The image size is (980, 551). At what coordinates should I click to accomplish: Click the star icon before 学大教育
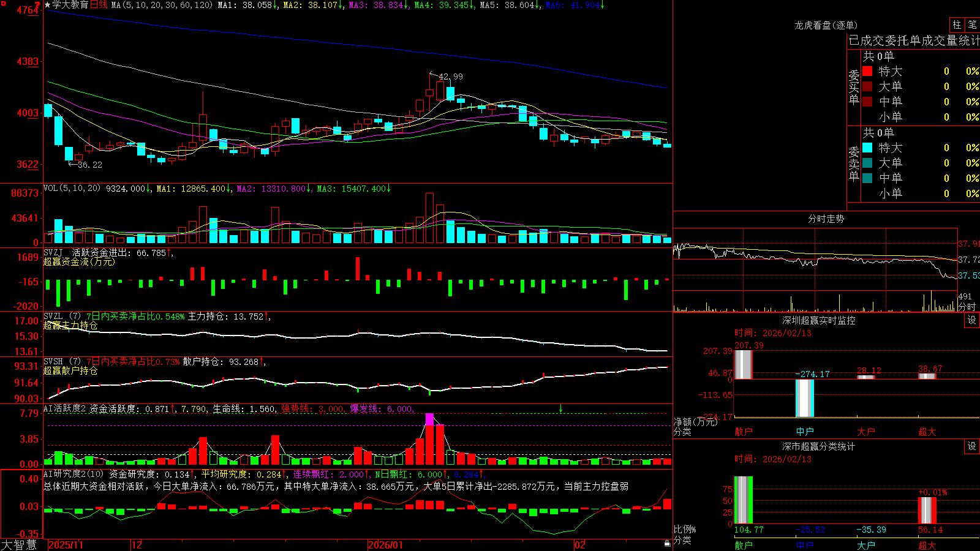point(48,5)
